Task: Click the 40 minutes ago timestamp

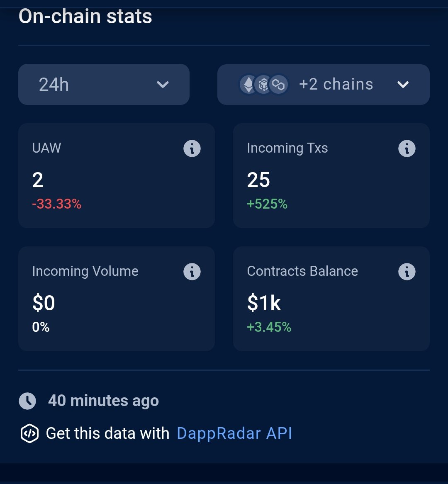Action: click(x=103, y=401)
